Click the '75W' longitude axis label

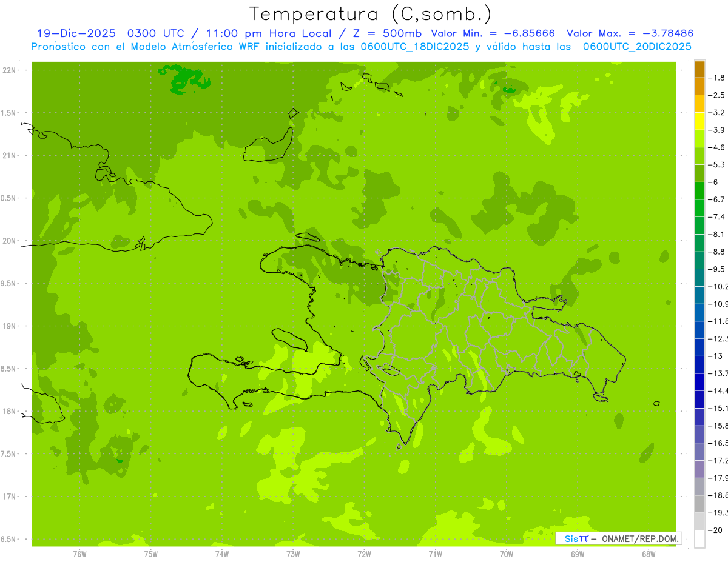tap(151, 554)
